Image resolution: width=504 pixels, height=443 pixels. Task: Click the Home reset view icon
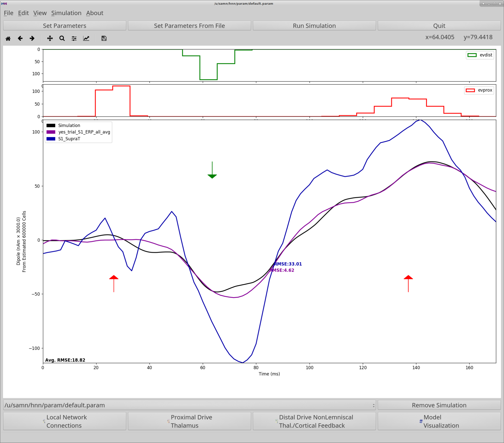[8, 39]
